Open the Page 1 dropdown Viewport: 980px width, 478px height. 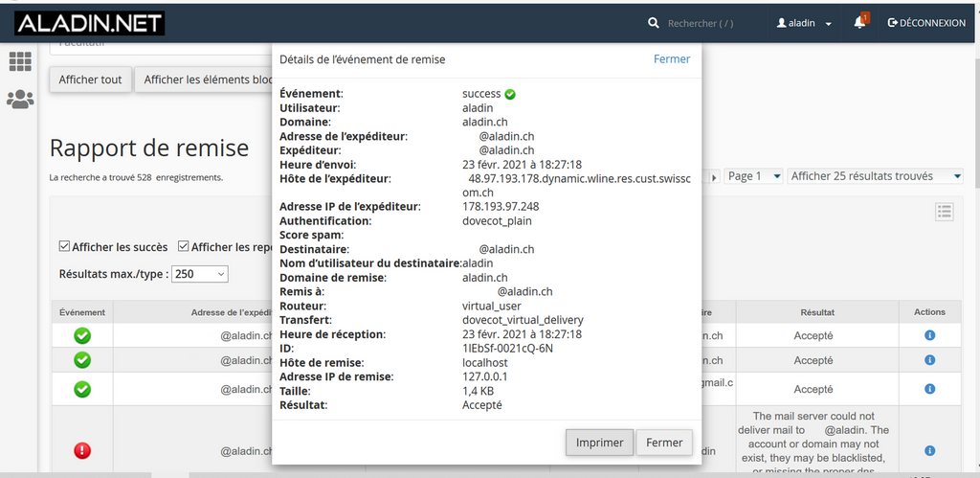[x=752, y=176]
